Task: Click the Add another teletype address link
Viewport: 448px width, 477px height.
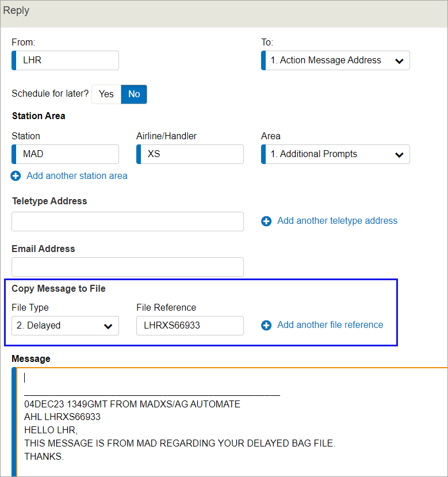Action: pyautogui.click(x=337, y=220)
